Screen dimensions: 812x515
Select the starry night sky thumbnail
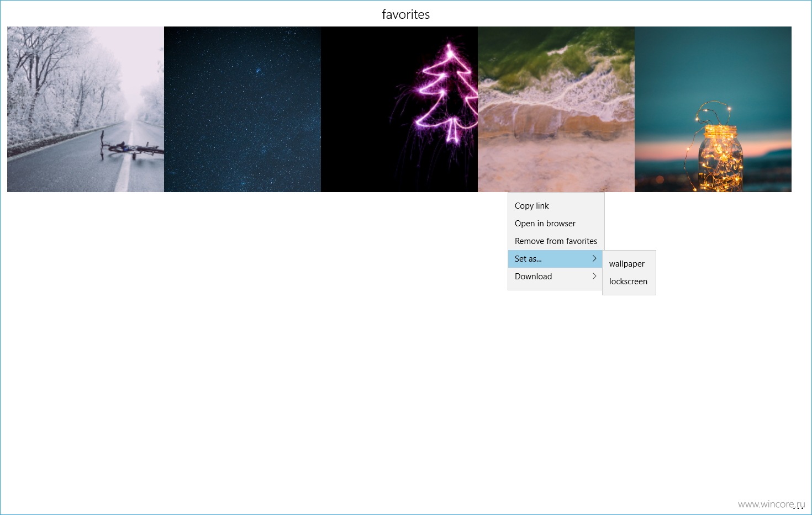pos(242,109)
